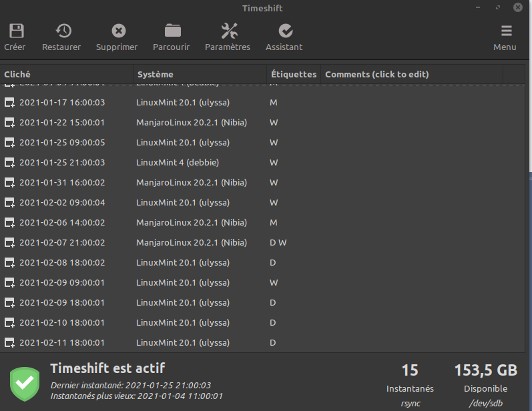Click the D W tag cell

point(278,242)
